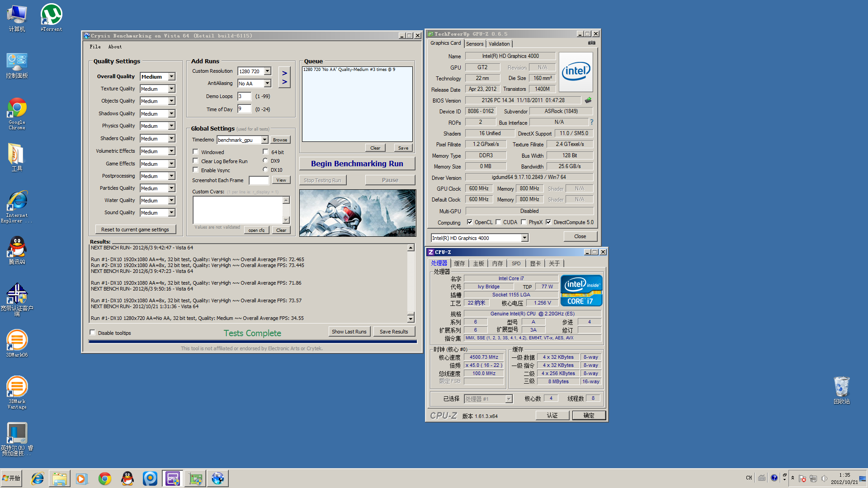Click the Show Last Runs button
The width and height of the screenshot is (868, 488).
tap(349, 332)
